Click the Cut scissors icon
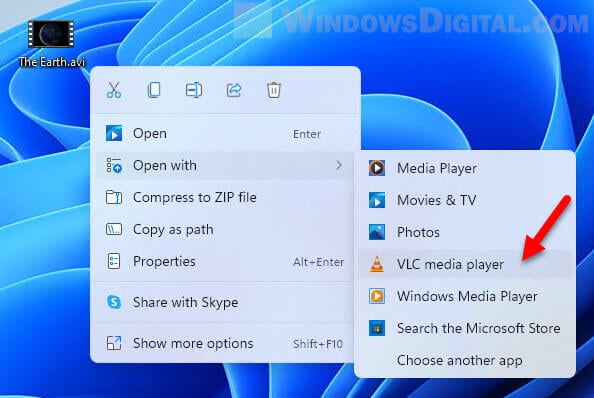 [x=114, y=90]
